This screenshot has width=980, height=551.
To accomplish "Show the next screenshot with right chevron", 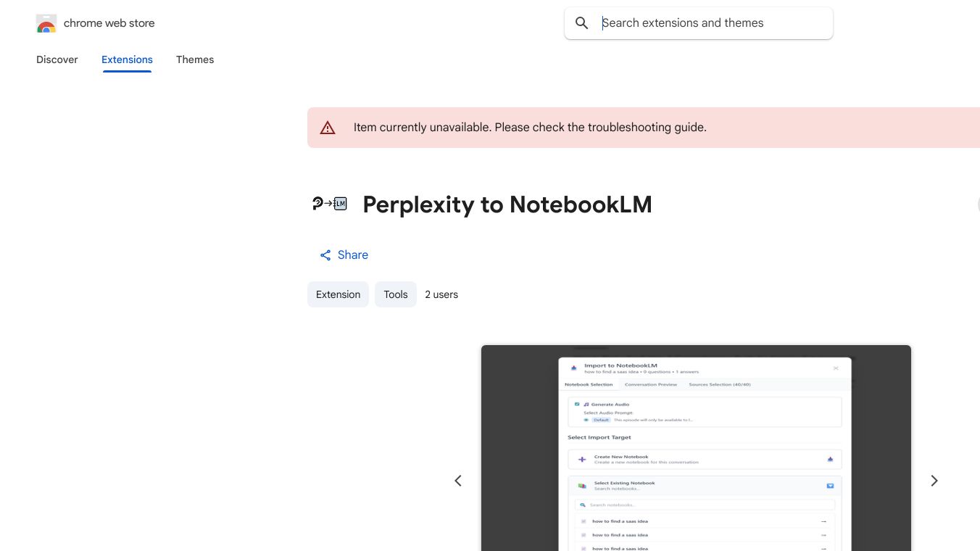I will [934, 481].
